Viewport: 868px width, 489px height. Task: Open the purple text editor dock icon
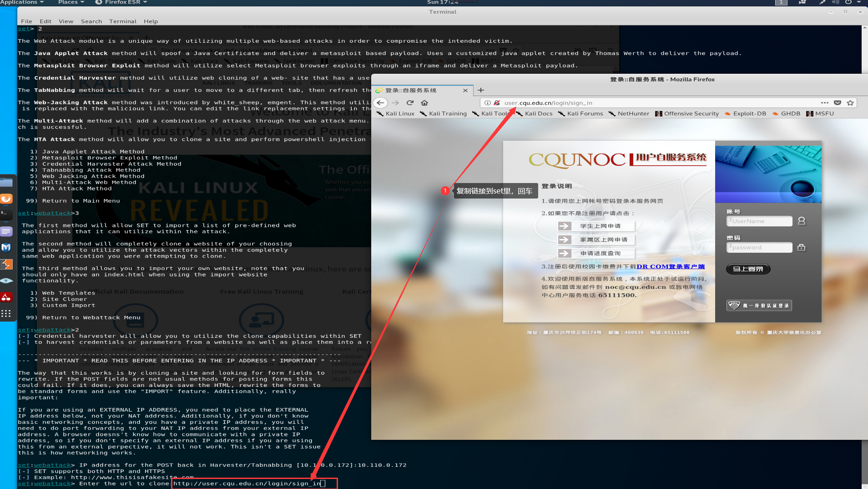pos(6,231)
